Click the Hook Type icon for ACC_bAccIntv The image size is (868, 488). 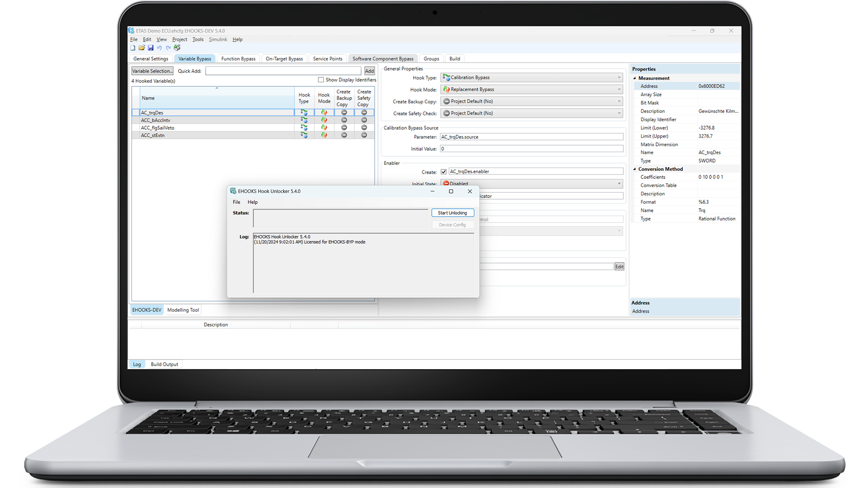pyautogui.click(x=304, y=120)
